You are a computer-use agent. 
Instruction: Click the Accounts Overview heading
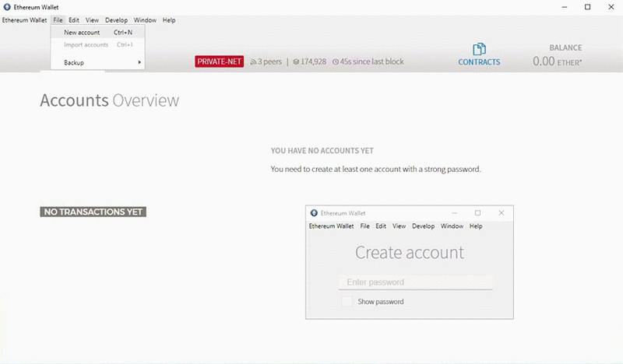click(109, 100)
